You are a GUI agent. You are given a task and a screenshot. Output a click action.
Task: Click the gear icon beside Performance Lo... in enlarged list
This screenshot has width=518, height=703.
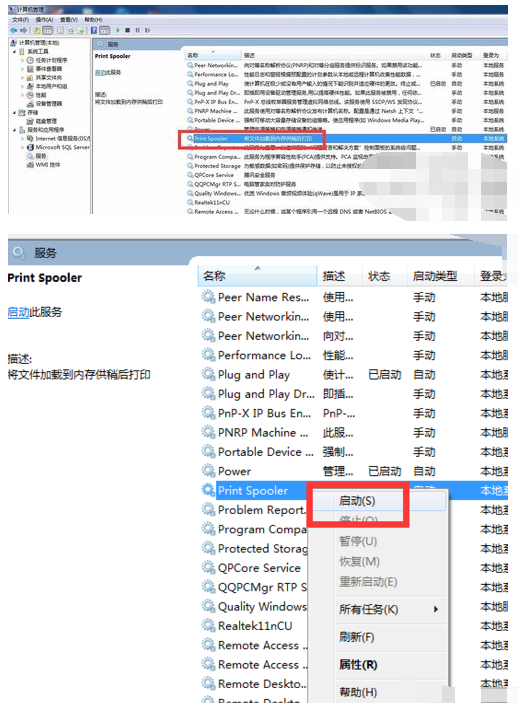coord(208,355)
